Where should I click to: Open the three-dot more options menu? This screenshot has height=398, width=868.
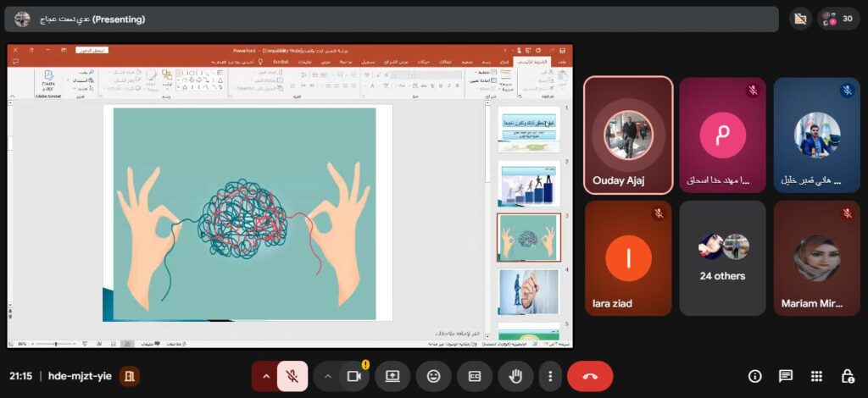pos(551,376)
